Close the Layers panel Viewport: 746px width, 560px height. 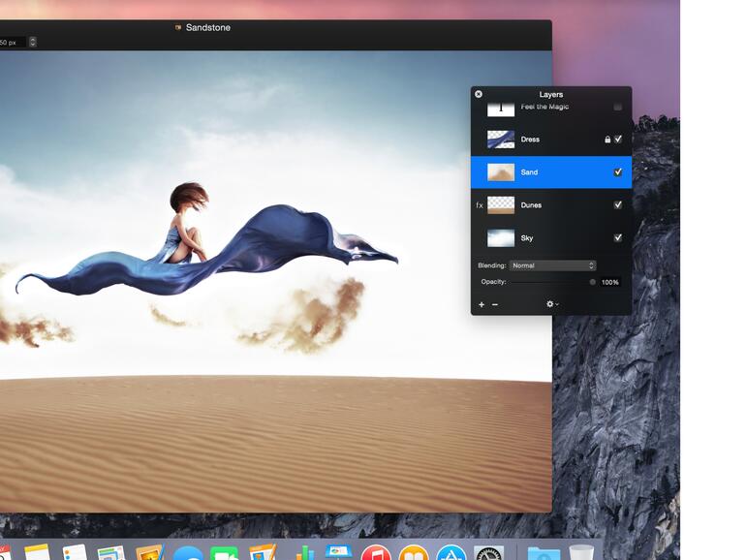pyautogui.click(x=479, y=94)
